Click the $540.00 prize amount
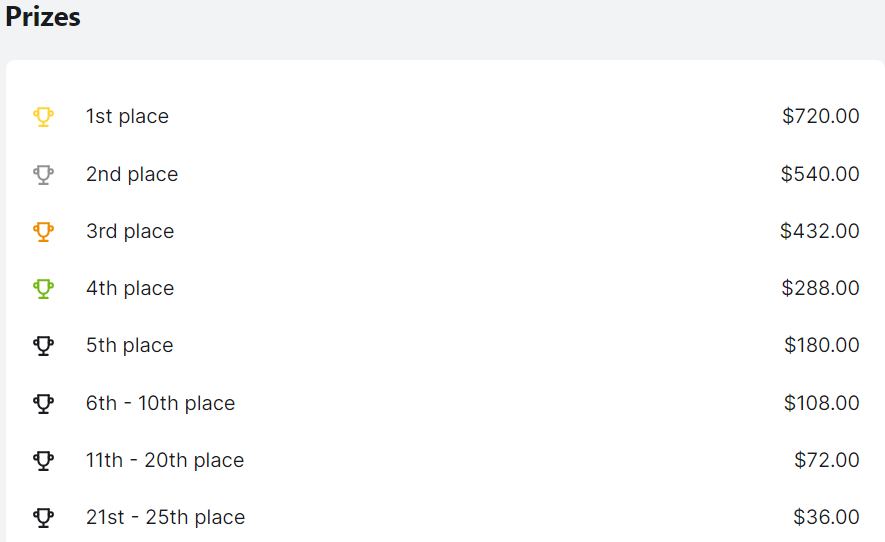Screen dimensions: 885x542 point(820,174)
